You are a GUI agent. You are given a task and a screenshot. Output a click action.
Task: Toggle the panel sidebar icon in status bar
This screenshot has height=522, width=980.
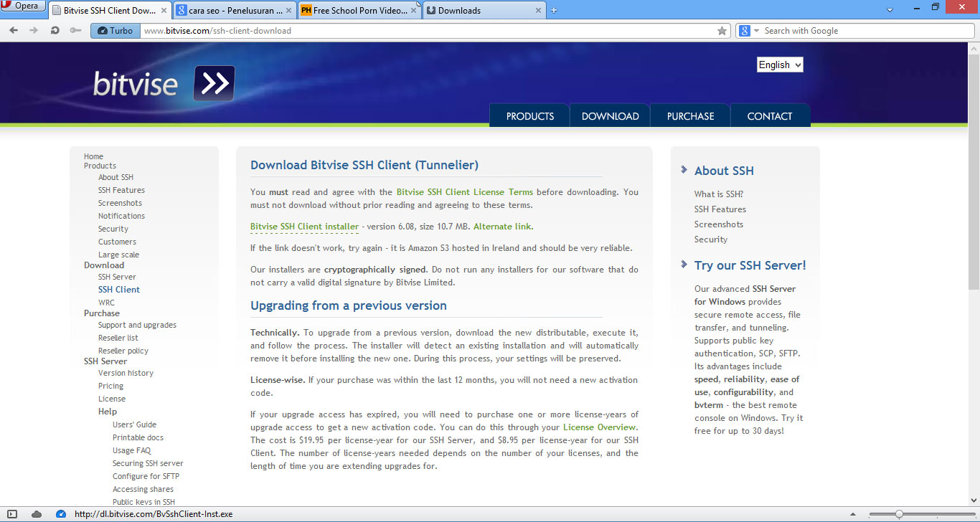pyautogui.click(x=12, y=514)
